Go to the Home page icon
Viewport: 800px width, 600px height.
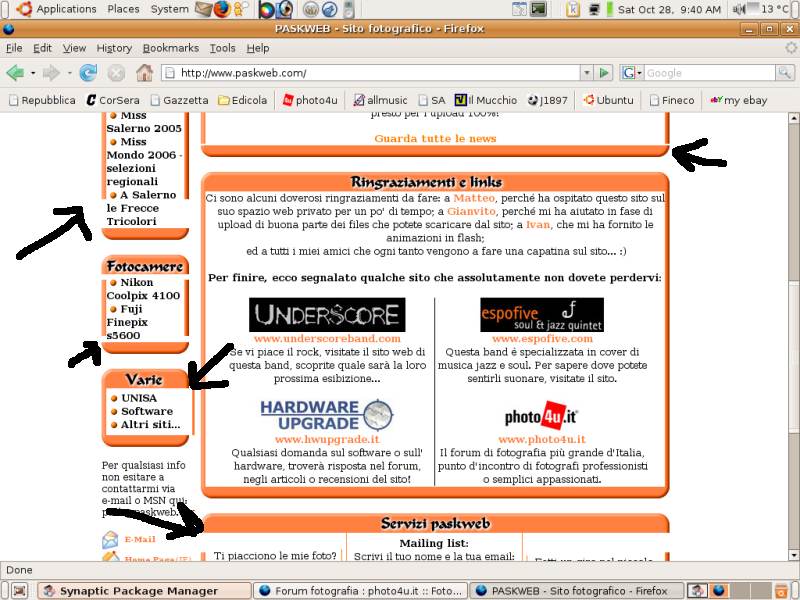pos(144,72)
